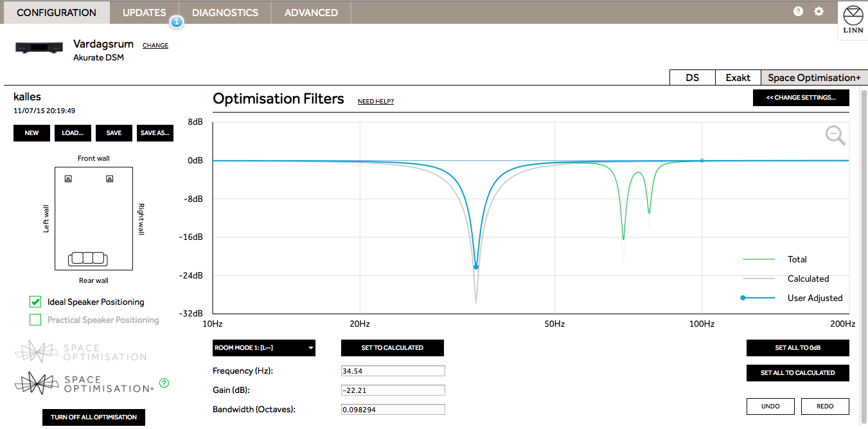The height and width of the screenshot is (429, 868).
Task: Click the Need Help? link
Action: (x=375, y=102)
